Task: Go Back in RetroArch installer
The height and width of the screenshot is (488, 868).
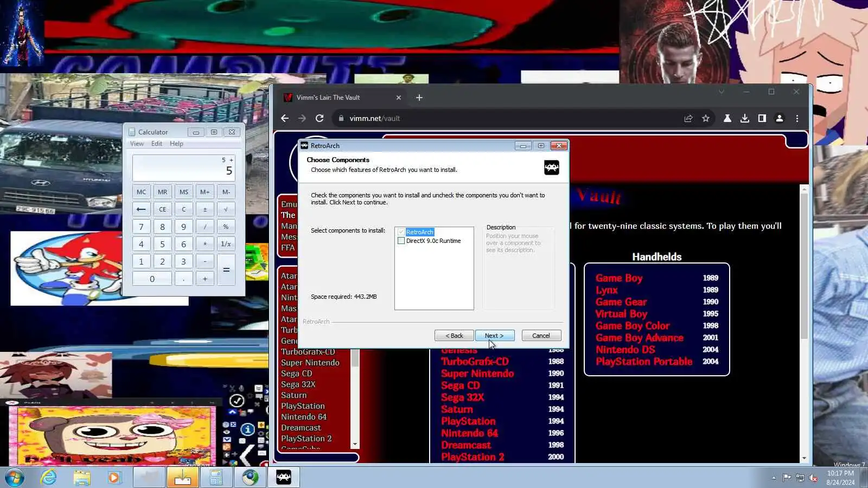Action: pos(454,336)
